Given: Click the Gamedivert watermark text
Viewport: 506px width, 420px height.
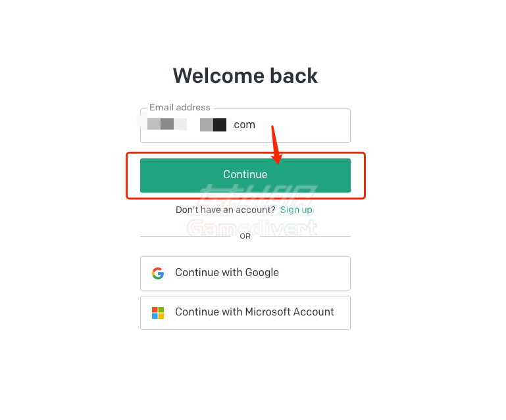Looking at the screenshot, I should click(252, 228).
